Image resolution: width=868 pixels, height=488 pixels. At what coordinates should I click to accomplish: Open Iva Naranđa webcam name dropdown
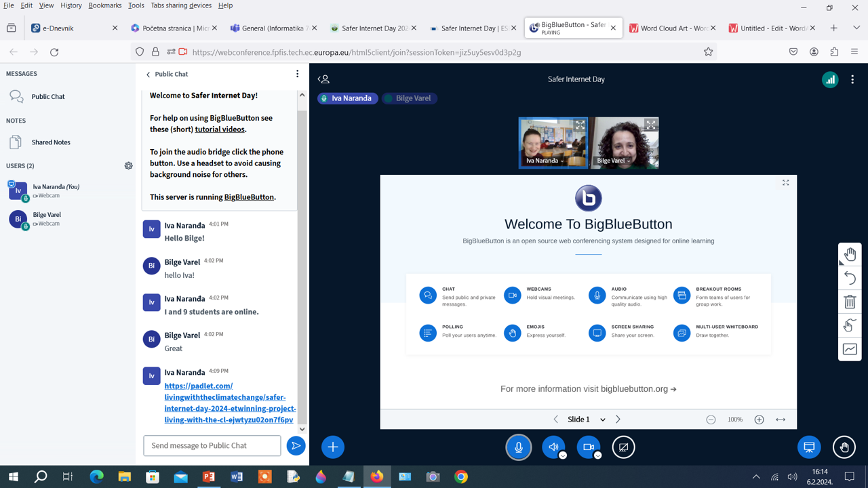pos(545,161)
